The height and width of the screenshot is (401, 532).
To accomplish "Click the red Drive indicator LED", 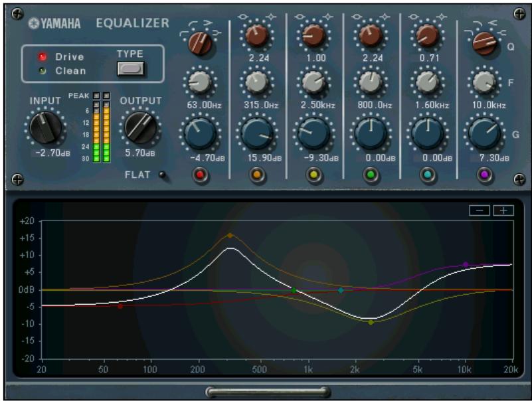I will pos(43,56).
